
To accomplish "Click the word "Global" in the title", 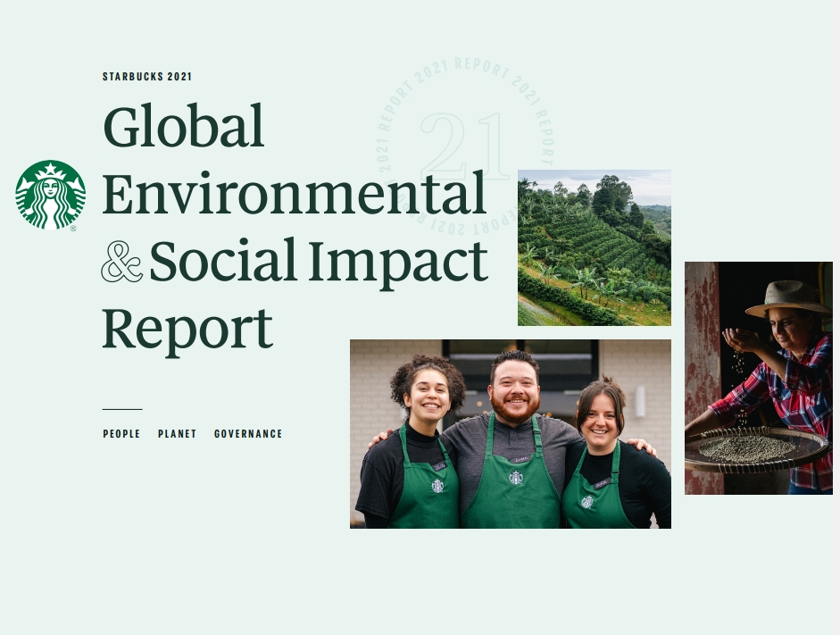I will pos(184,126).
